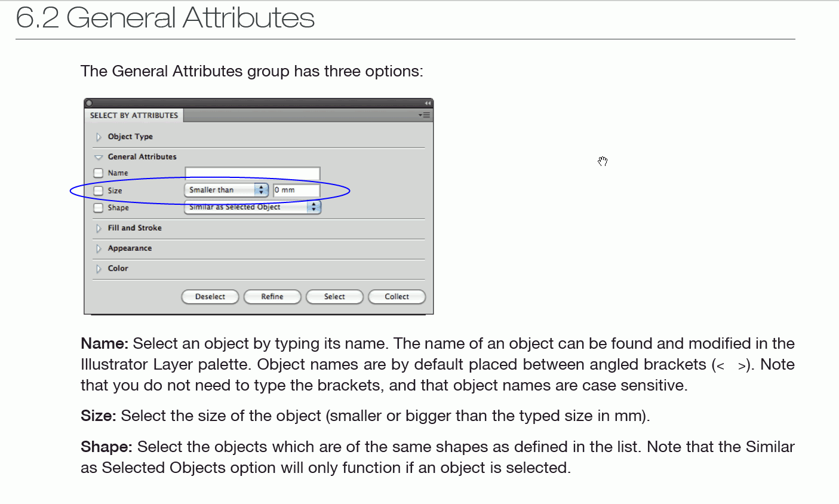839x504 pixels.
Task: Click the 6.2 General Attributes heading
Action: (165, 18)
